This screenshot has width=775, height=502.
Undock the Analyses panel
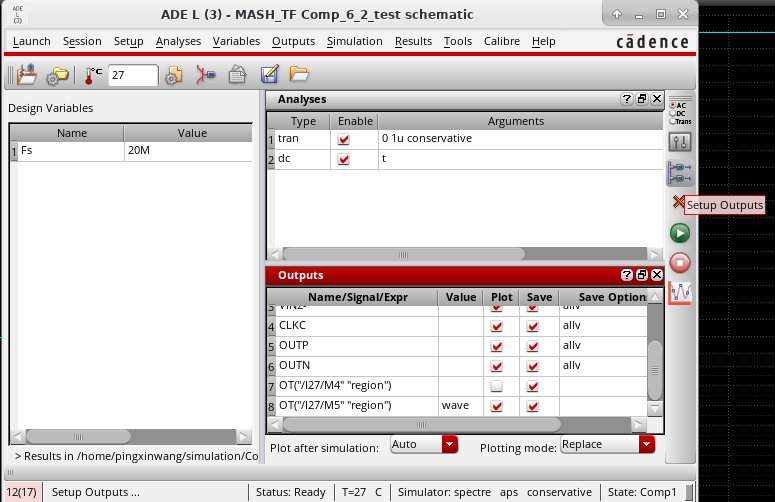pyautogui.click(x=642, y=99)
